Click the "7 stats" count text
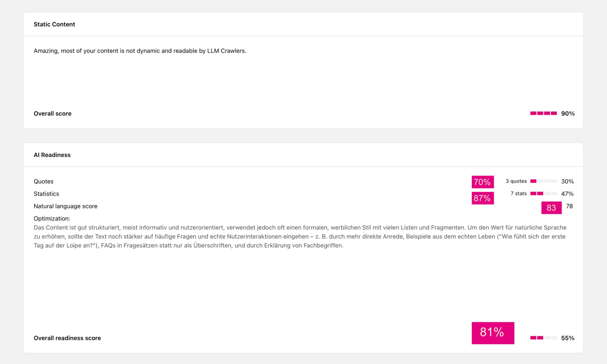Image resolution: width=607 pixels, height=364 pixels. 518,193
